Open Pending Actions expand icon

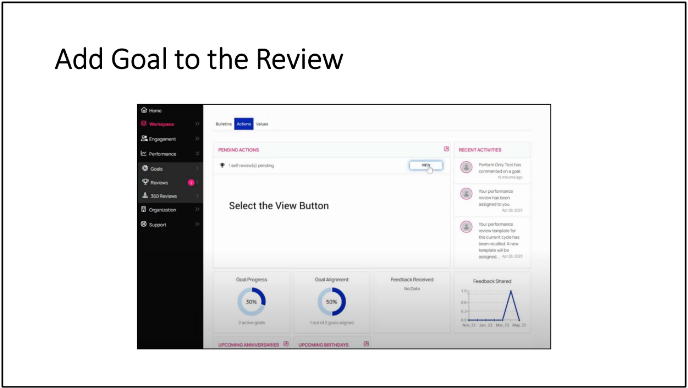point(446,149)
